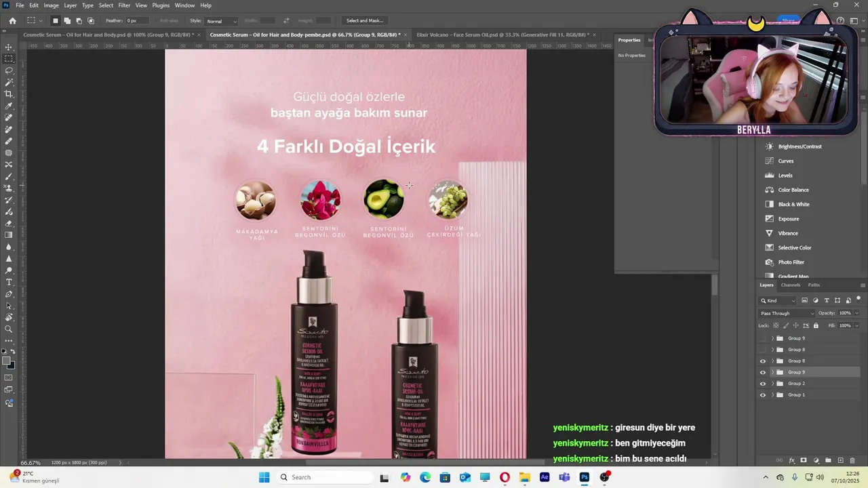Choose Add to selection mode icon
868x488 pixels.
[x=67, y=20]
